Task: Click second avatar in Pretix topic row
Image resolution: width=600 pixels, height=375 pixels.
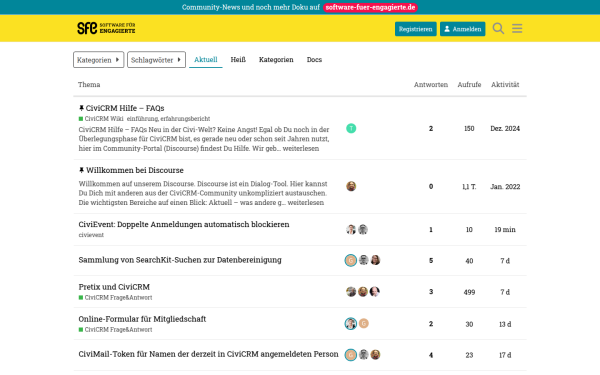Action: [363, 292]
